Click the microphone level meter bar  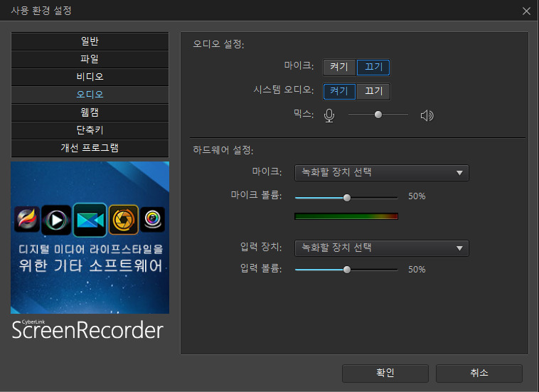346,216
